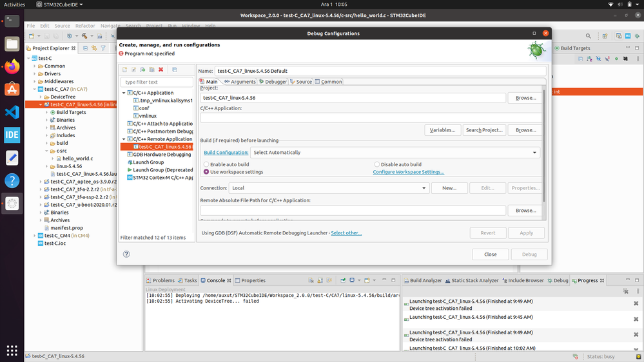Click the export launch configuration icon
The height and width of the screenshot is (362, 644).
coord(143,70)
